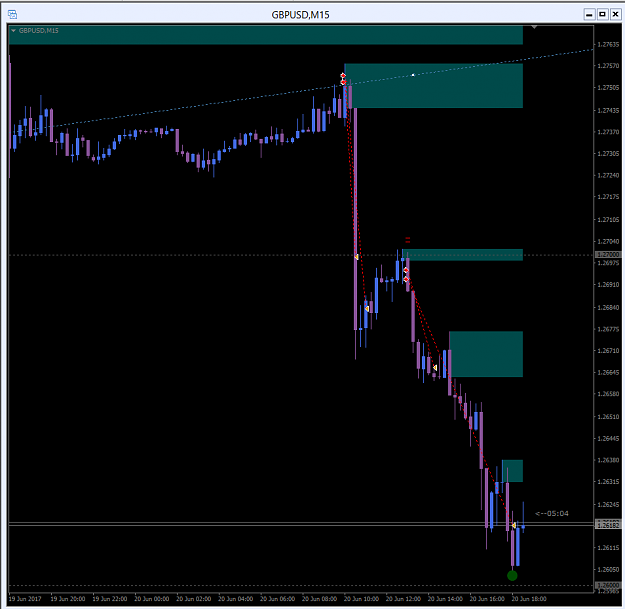The width and height of the screenshot is (625, 609).
Task: Click the 19 Jun 22:00 time label
Action: [110, 599]
